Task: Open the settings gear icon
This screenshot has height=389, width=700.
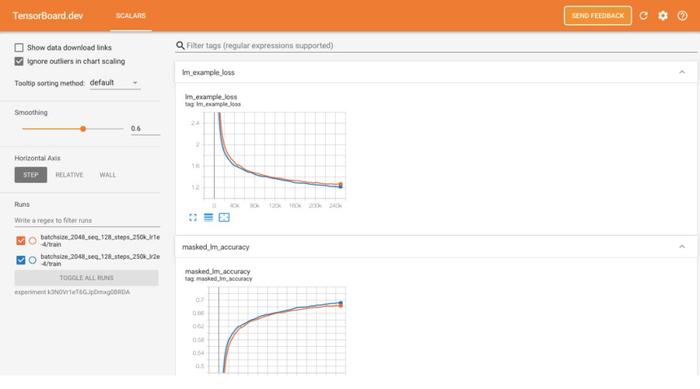Action: [663, 16]
